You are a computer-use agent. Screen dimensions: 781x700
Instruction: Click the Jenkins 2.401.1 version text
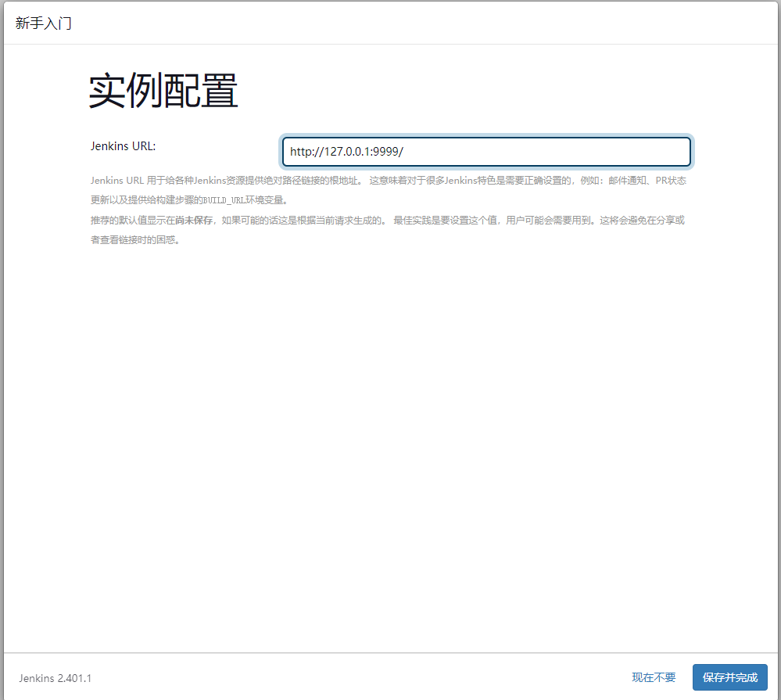(56, 678)
